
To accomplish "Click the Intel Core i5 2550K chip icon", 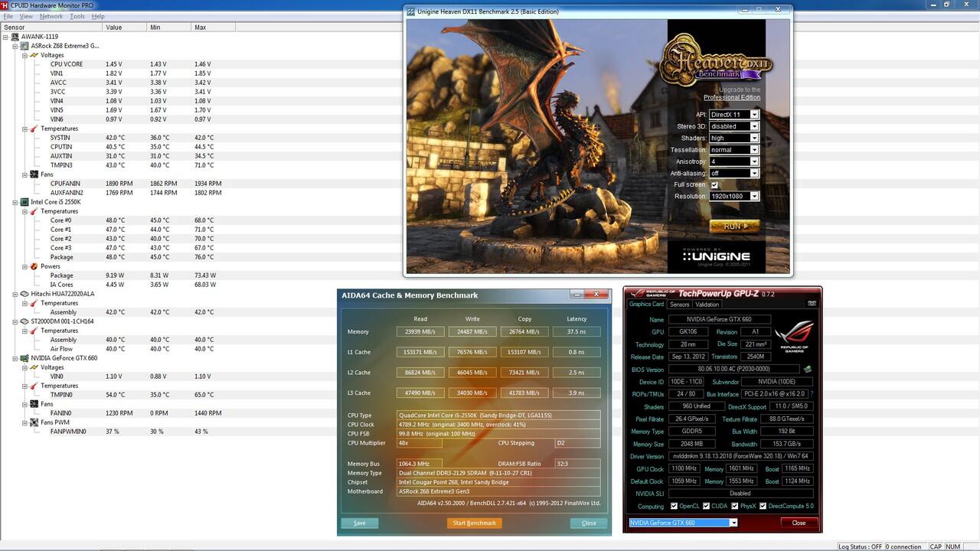I will [x=24, y=202].
